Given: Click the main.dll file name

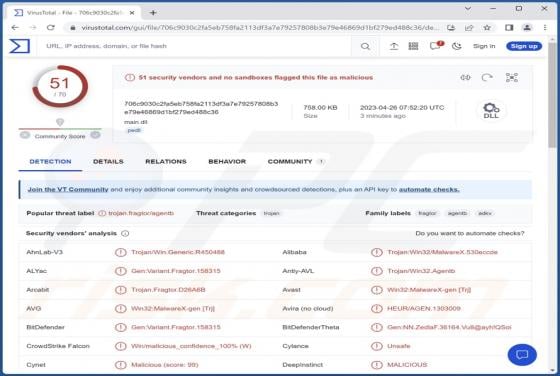Looking at the screenshot, I should tap(136, 122).
